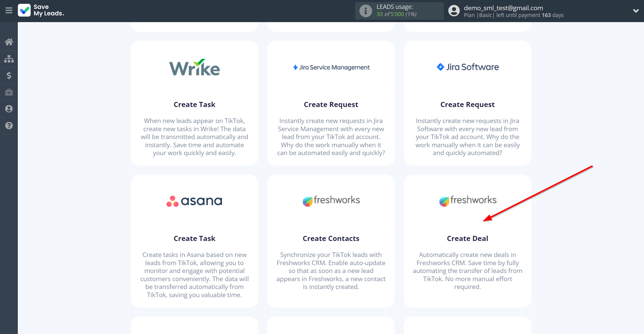The width and height of the screenshot is (644, 334).
Task: Open the hamburger menu
Action: 9,10
